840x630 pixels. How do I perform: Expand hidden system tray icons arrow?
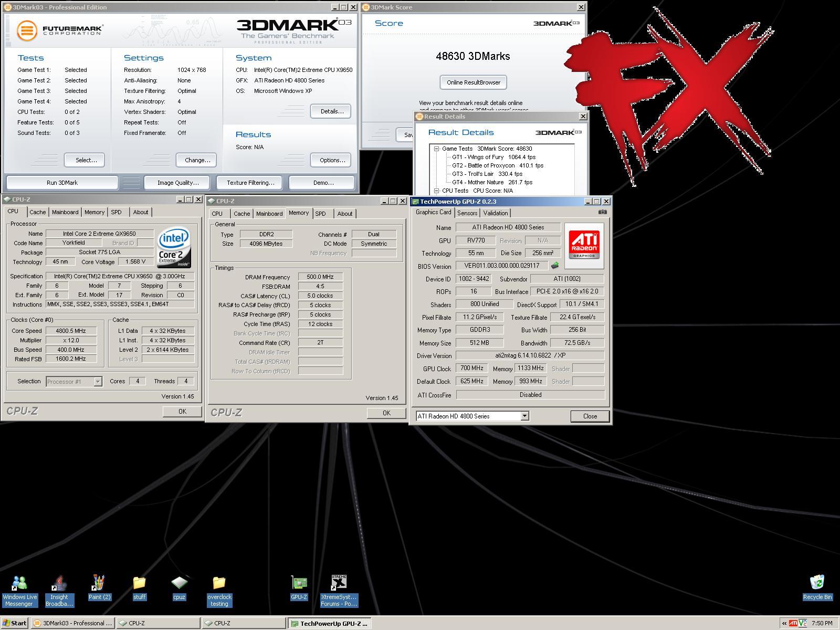pyautogui.click(x=784, y=623)
